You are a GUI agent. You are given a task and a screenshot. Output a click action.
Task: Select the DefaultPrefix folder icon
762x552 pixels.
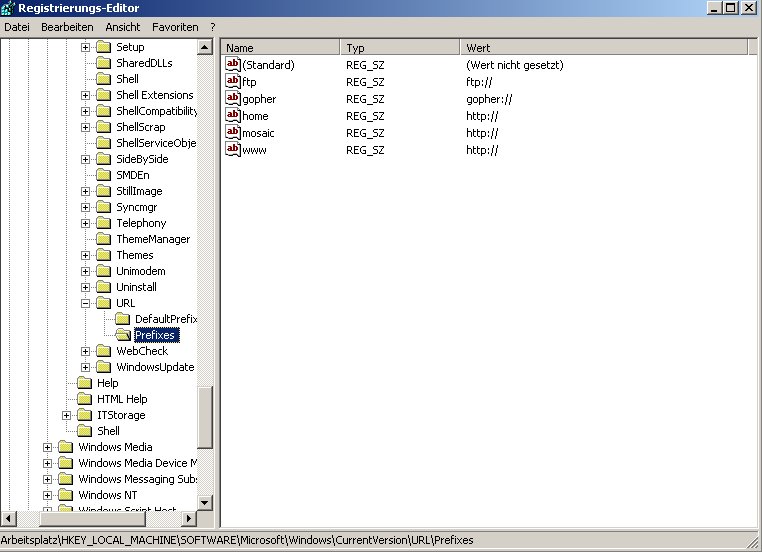123,319
